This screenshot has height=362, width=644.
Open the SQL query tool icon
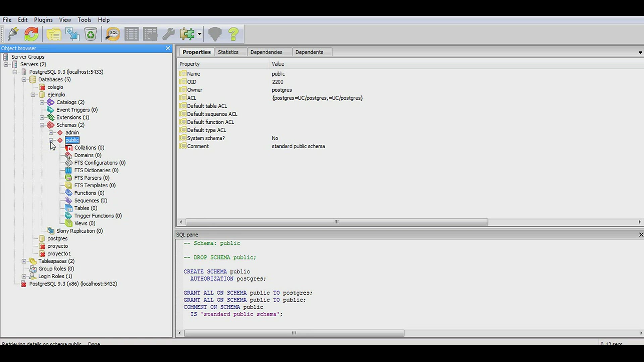[x=113, y=34]
